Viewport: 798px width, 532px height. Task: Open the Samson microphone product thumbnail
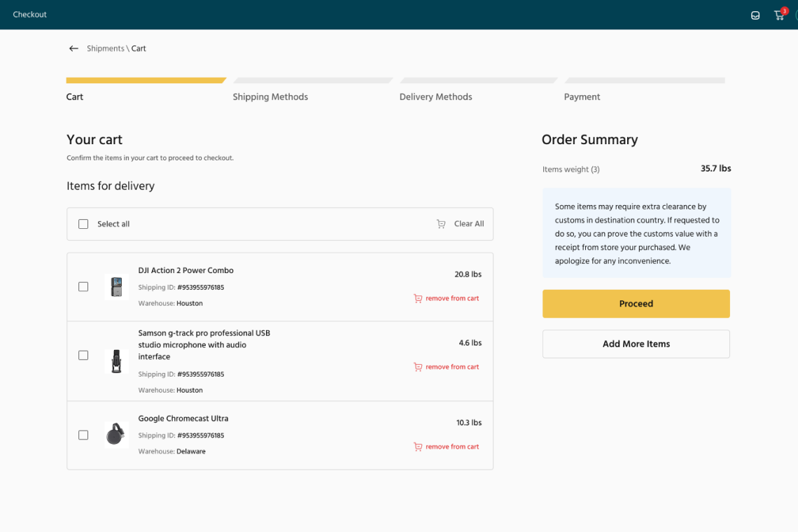[x=116, y=361]
